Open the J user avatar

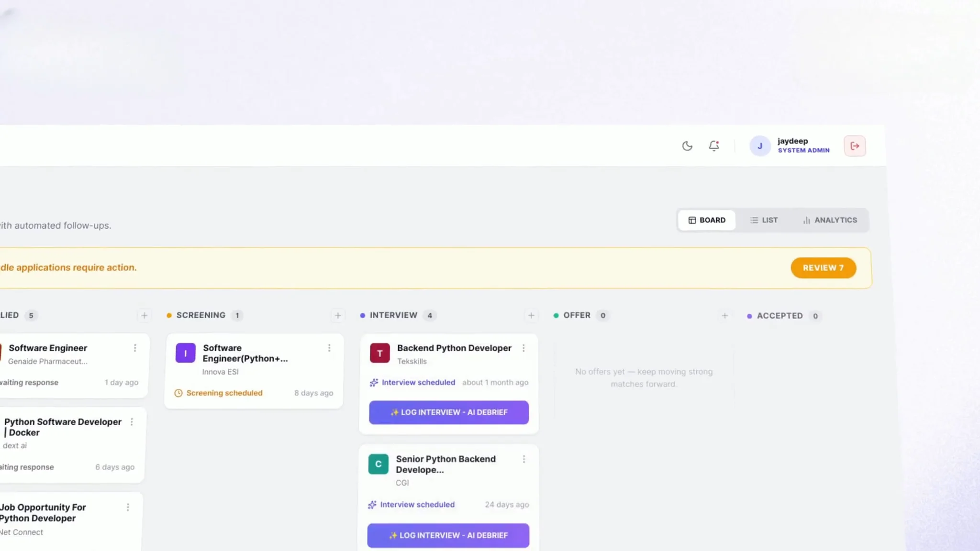point(760,146)
